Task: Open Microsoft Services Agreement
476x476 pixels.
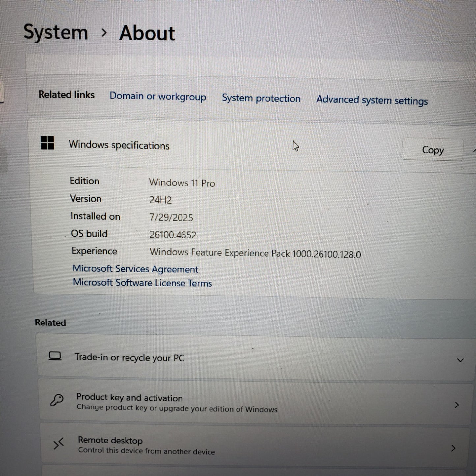Action: [135, 269]
